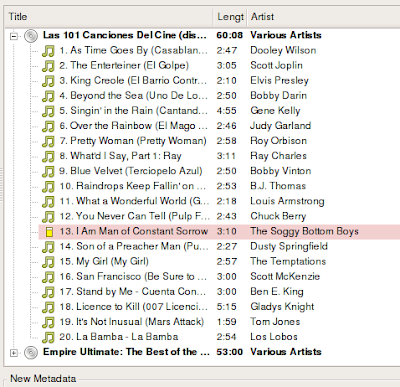This screenshot has height=387, width=400.
Task: Click artist name Scott Joplin
Action: pyautogui.click(x=276, y=66)
